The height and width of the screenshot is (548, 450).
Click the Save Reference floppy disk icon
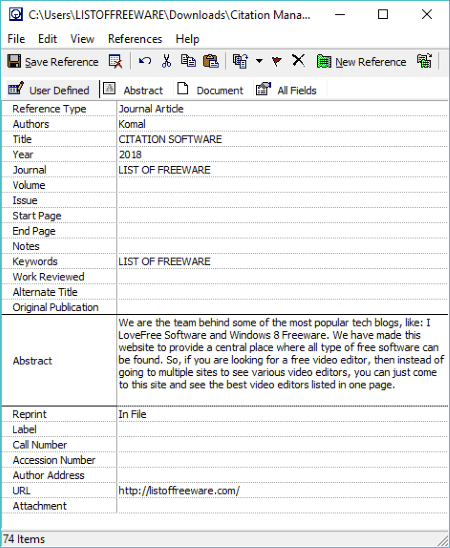[x=14, y=62]
